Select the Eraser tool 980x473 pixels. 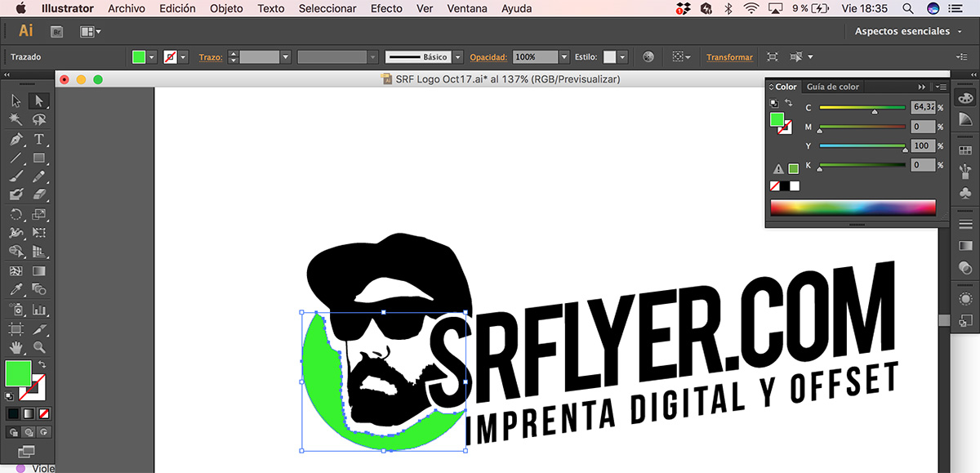pos(38,194)
